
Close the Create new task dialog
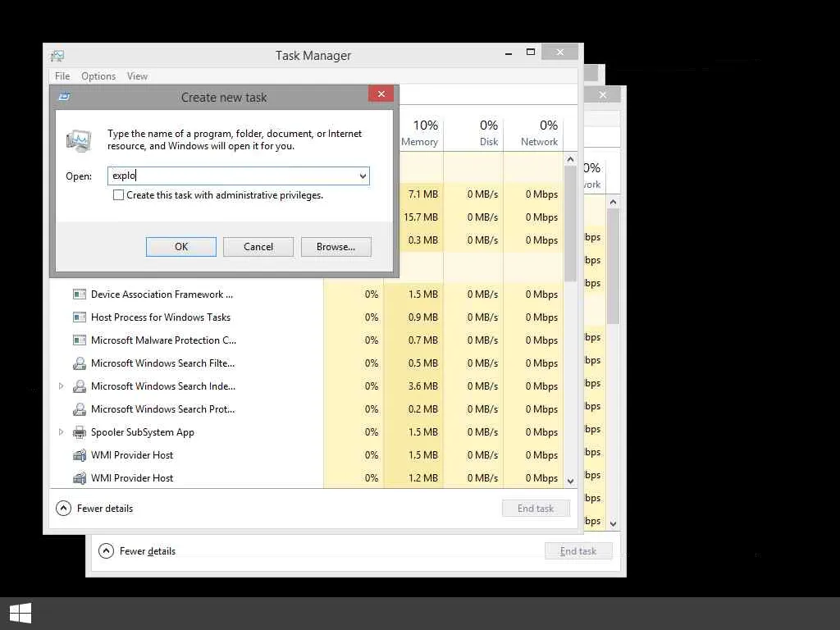pos(381,94)
